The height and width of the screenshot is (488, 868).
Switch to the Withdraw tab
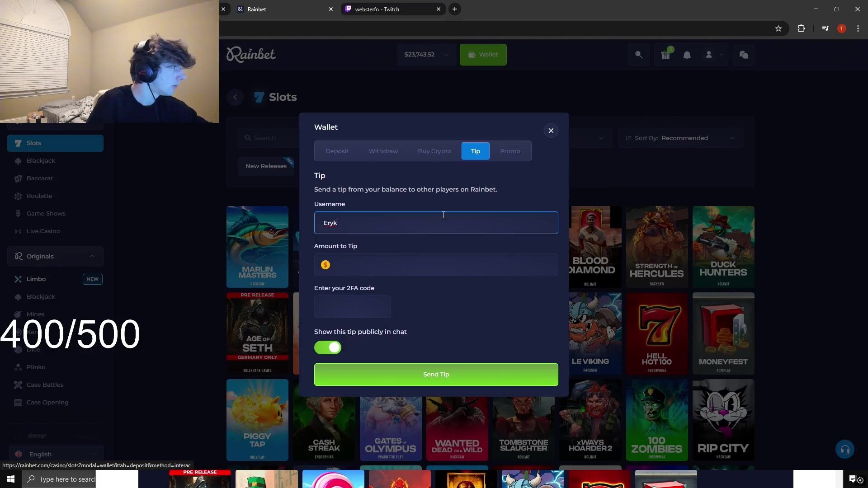point(383,151)
